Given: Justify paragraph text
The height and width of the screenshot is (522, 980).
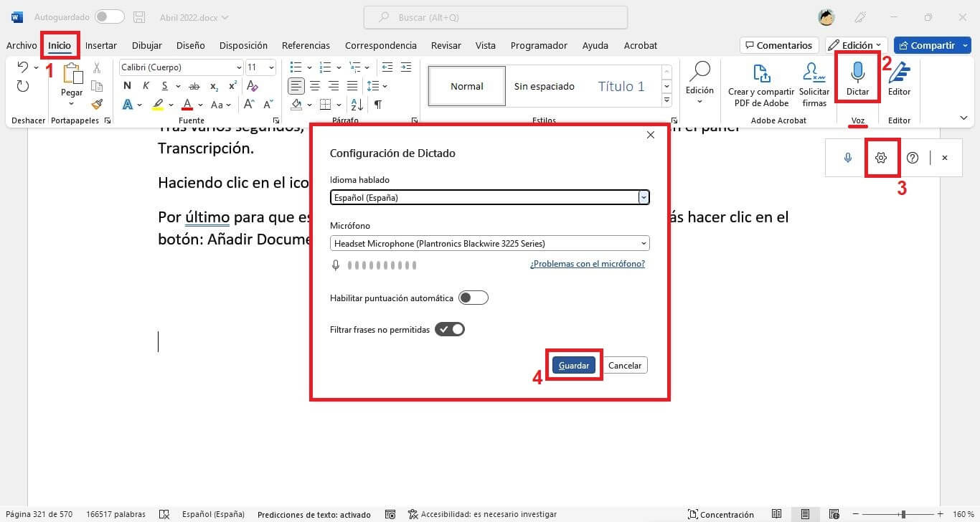Looking at the screenshot, I should tap(352, 86).
